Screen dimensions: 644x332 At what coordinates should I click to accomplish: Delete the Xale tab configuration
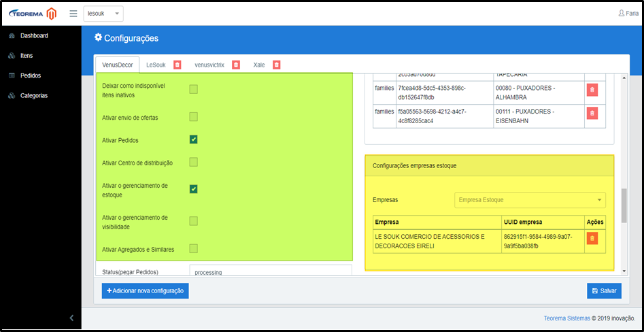tap(276, 65)
